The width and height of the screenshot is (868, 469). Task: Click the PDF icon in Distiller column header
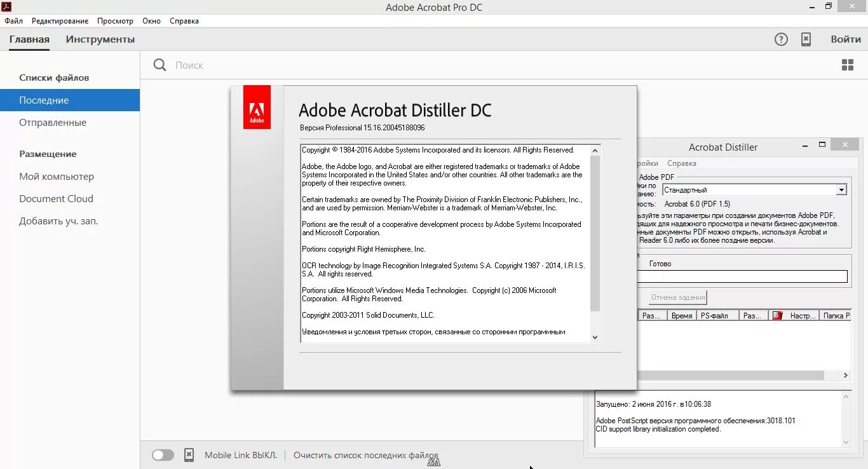776,315
